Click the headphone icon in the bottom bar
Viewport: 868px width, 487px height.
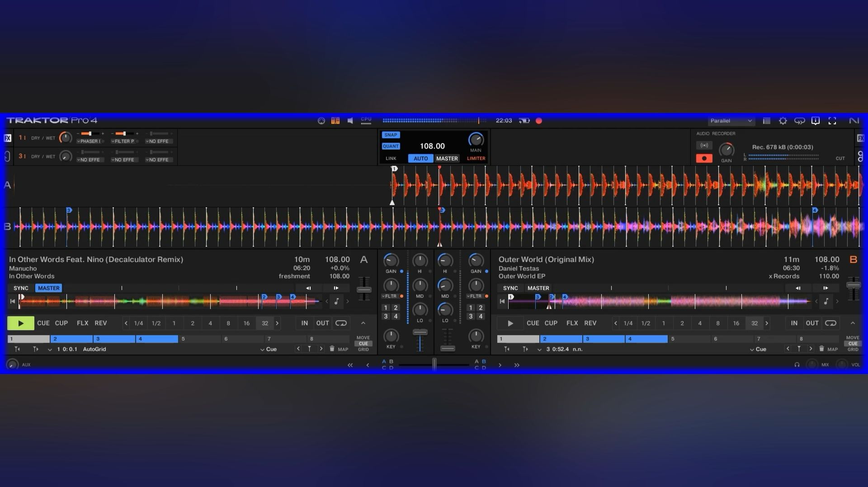click(x=797, y=365)
